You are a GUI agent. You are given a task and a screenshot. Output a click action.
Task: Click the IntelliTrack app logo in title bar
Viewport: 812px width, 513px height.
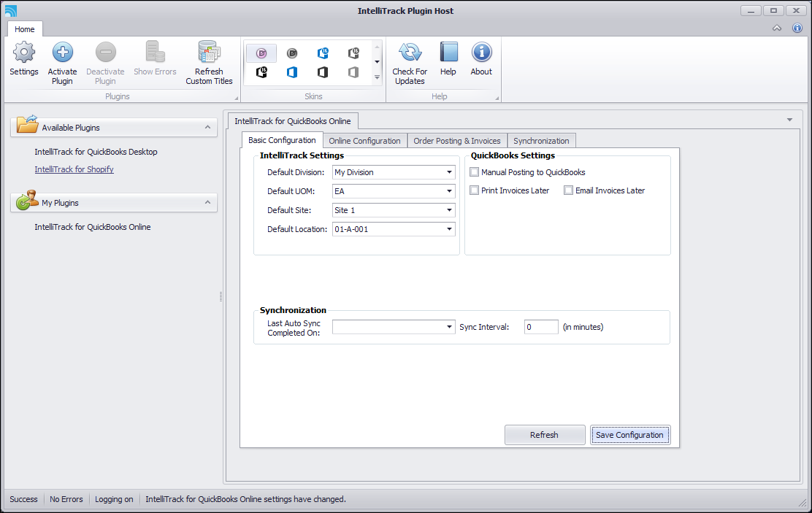point(10,10)
